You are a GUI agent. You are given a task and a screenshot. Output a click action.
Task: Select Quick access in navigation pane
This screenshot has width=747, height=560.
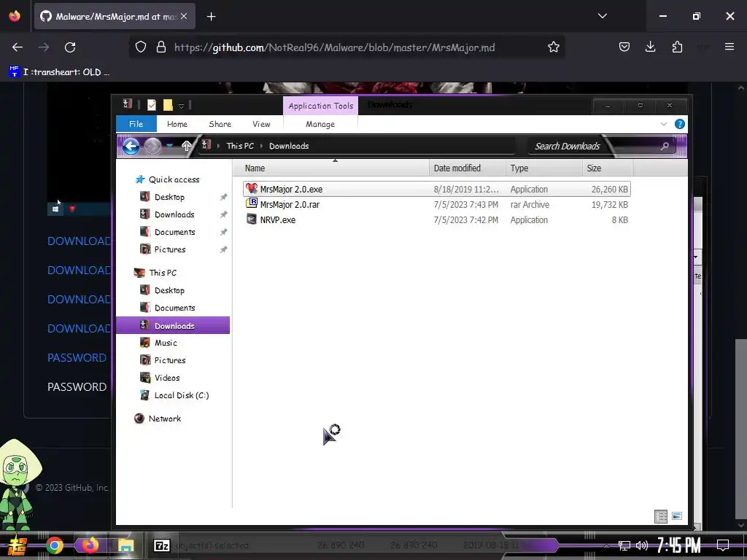[174, 179]
